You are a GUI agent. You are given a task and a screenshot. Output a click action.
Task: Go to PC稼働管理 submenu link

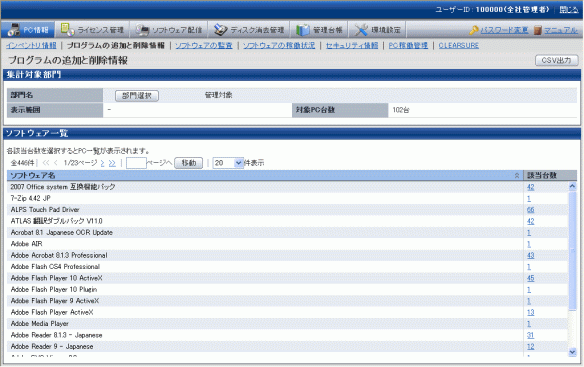pos(408,45)
